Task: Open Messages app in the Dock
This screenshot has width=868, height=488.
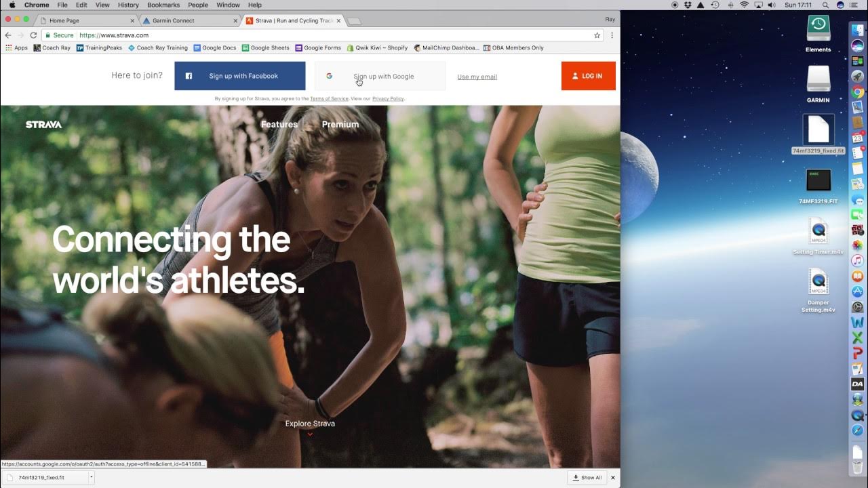Action: (x=858, y=200)
